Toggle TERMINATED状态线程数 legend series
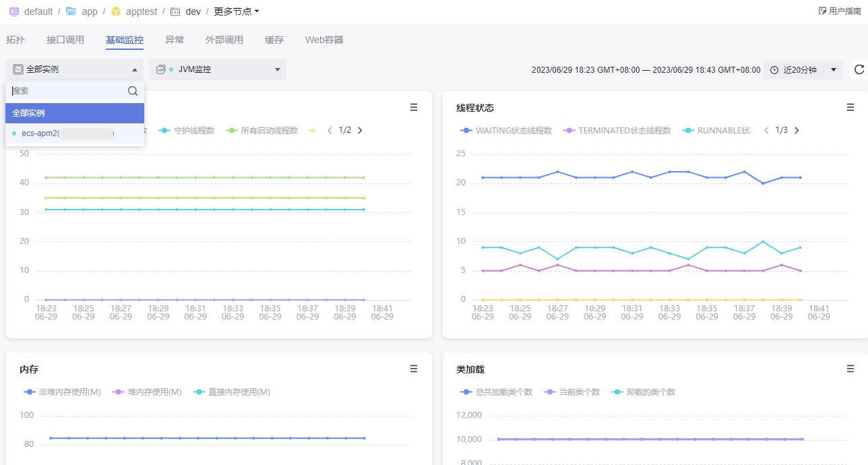This screenshot has height=465, width=868. pyautogui.click(x=617, y=131)
